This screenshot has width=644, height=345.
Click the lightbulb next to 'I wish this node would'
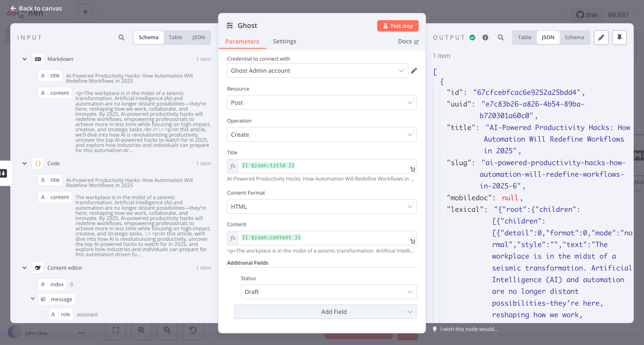pos(434,329)
